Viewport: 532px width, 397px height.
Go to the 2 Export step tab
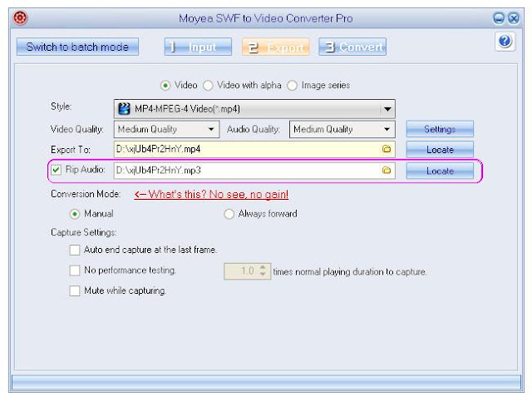[275, 47]
